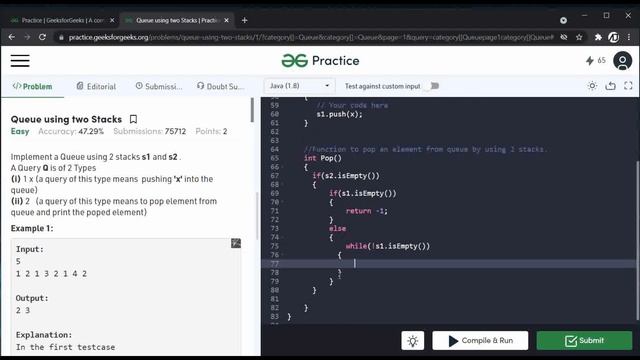Click the return -1; code line
The image size is (640, 360).
point(367,211)
